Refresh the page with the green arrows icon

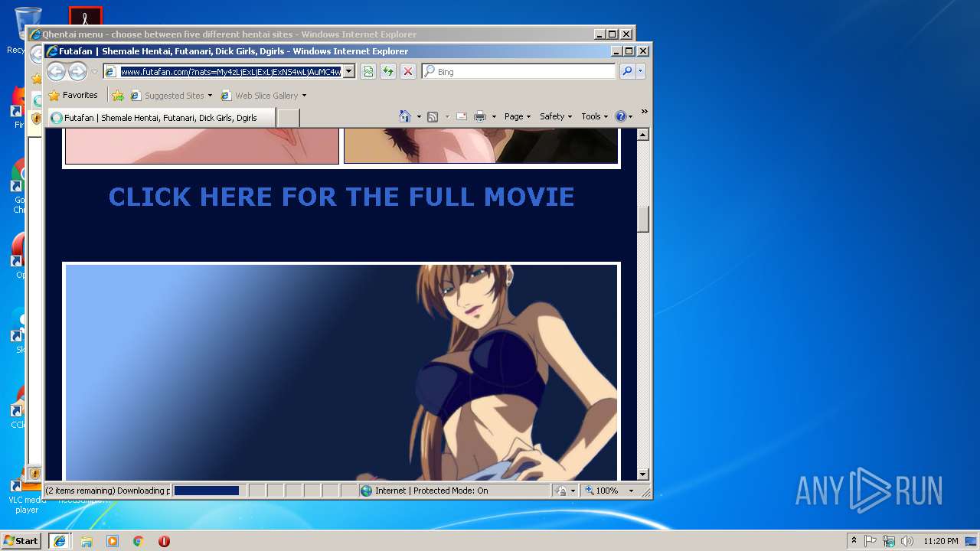388,71
